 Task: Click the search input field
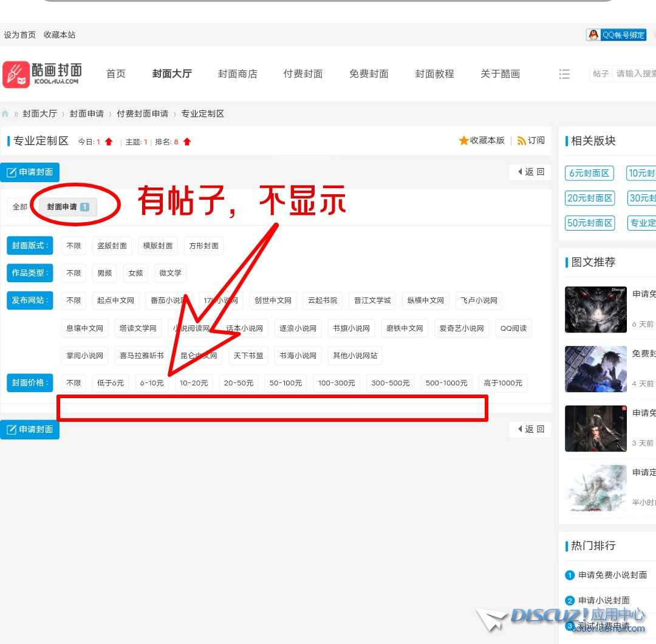[x=635, y=74]
